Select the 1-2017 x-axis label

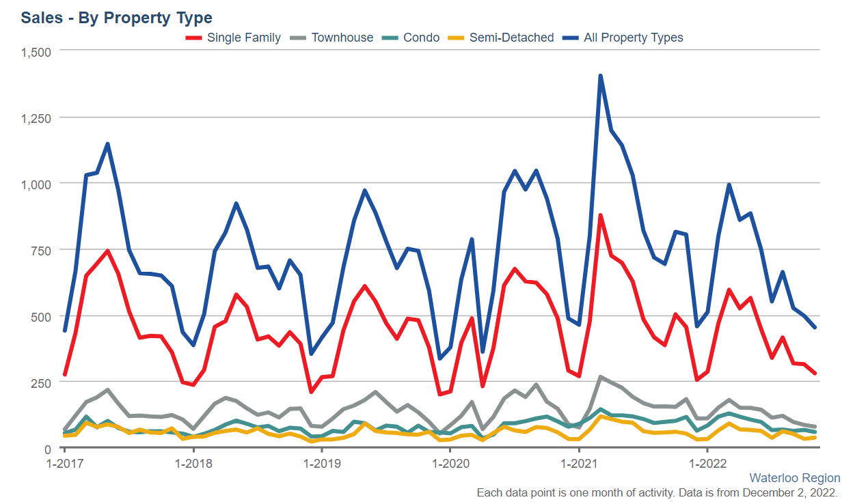(66, 464)
